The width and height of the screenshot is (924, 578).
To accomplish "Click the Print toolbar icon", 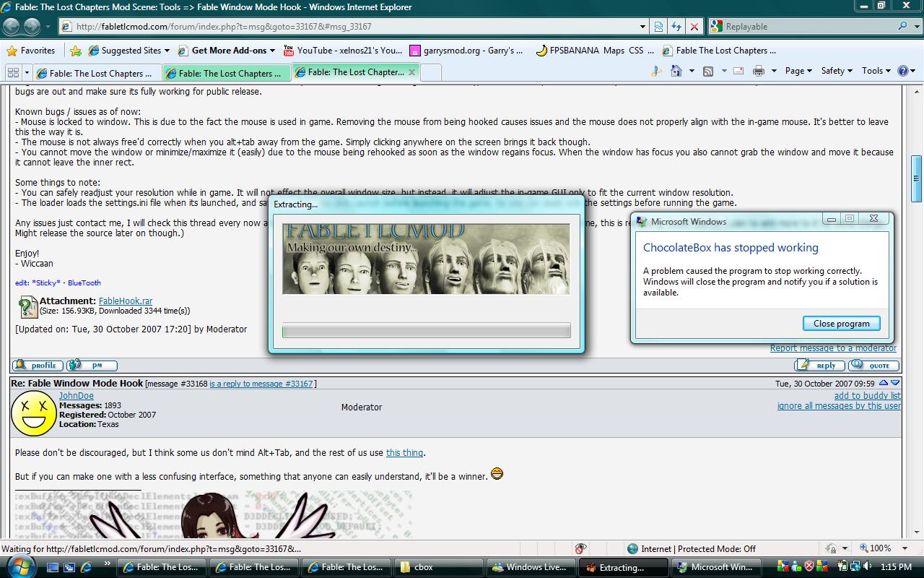I will click(759, 71).
